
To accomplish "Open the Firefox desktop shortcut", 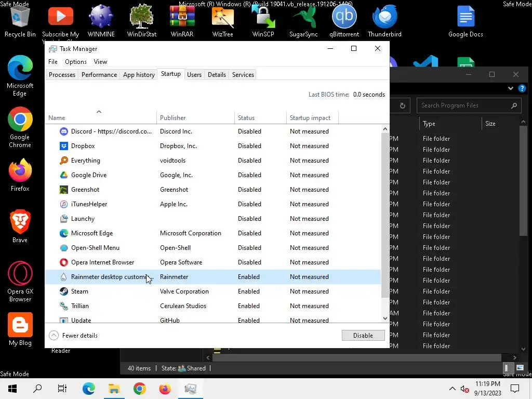I will [x=20, y=175].
